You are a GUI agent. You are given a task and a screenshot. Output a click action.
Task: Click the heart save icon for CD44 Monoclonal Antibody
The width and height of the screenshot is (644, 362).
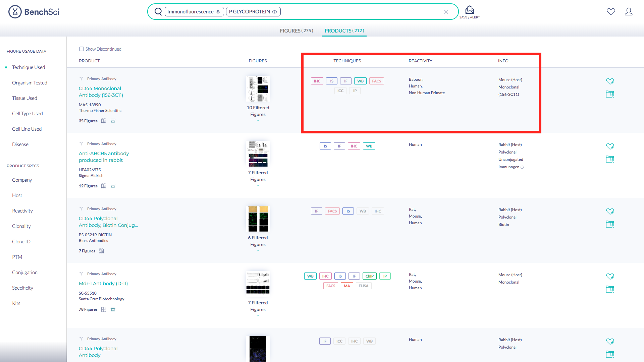[x=609, y=81]
